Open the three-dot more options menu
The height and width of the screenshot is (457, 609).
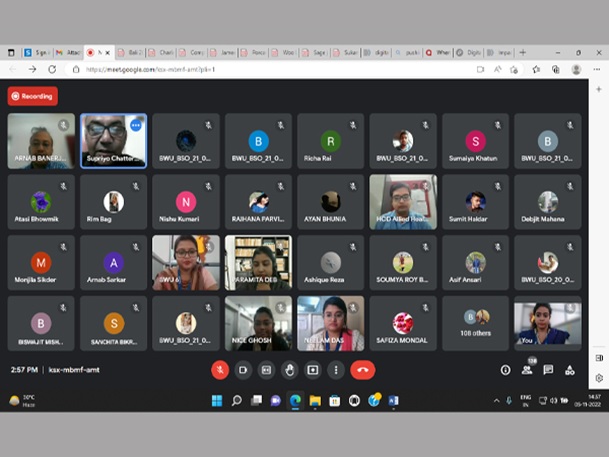(336, 370)
